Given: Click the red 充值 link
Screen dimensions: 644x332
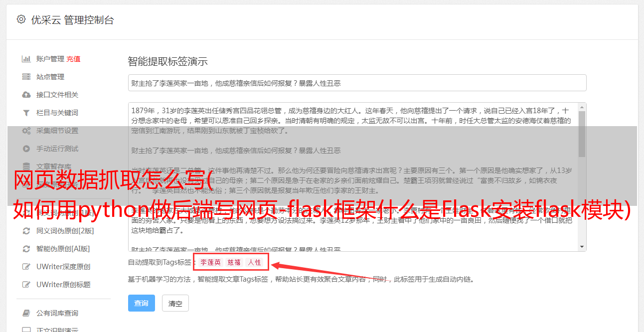Looking at the screenshot, I should 73,59.
